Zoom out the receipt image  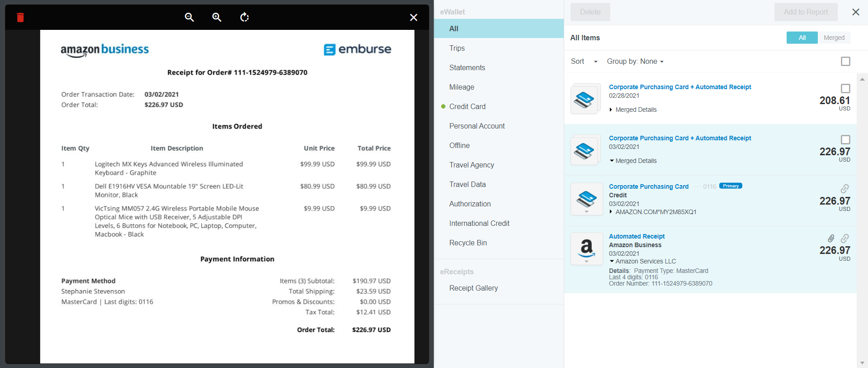(x=189, y=17)
